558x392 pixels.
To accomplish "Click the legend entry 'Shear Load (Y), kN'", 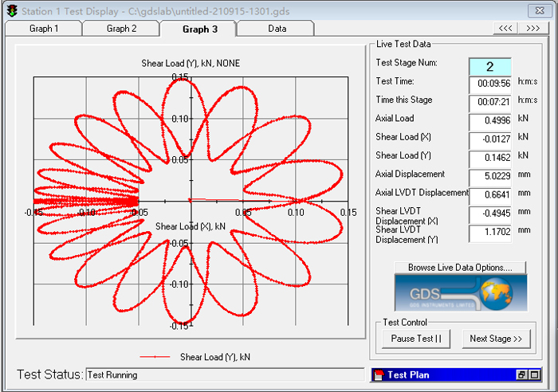I will [x=215, y=357].
